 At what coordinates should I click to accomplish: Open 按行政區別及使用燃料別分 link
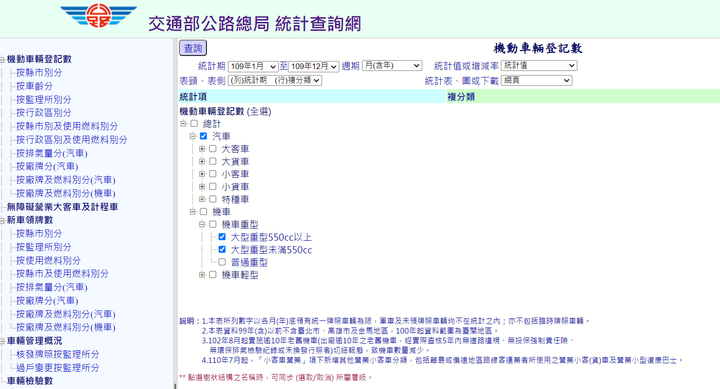pyautogui.click(x=72, y=140)
